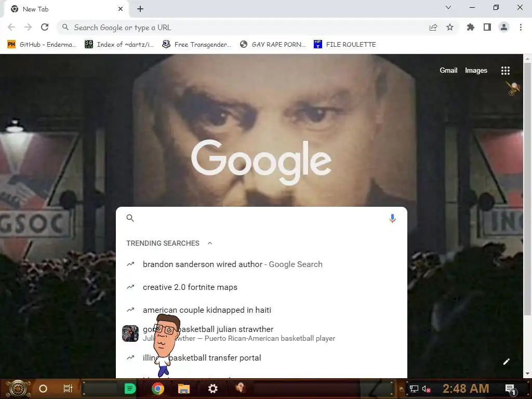The height and width of the screenshot is (399, 532).
Task: Collapse the Trending Searches section
Action: [210, 243]
